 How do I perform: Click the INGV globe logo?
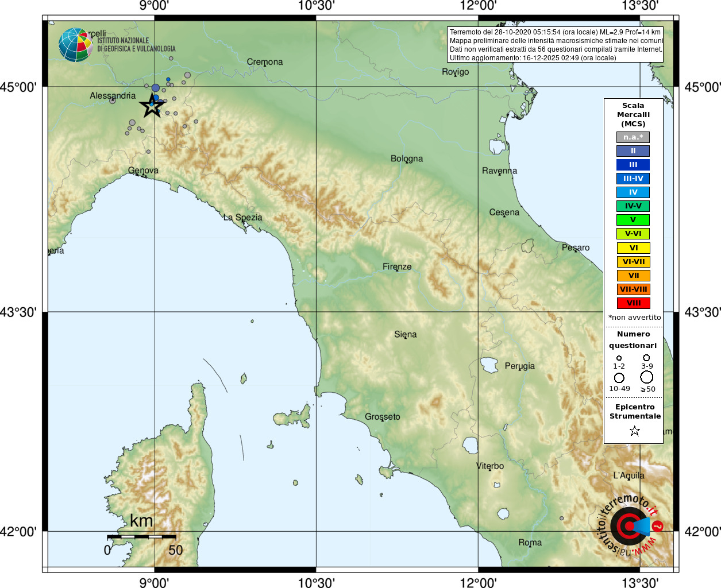click(x=75, y=45)
